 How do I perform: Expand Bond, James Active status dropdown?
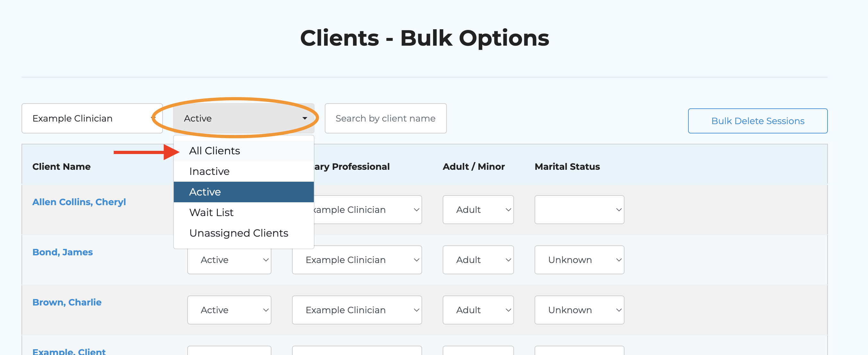click(229, 260)
